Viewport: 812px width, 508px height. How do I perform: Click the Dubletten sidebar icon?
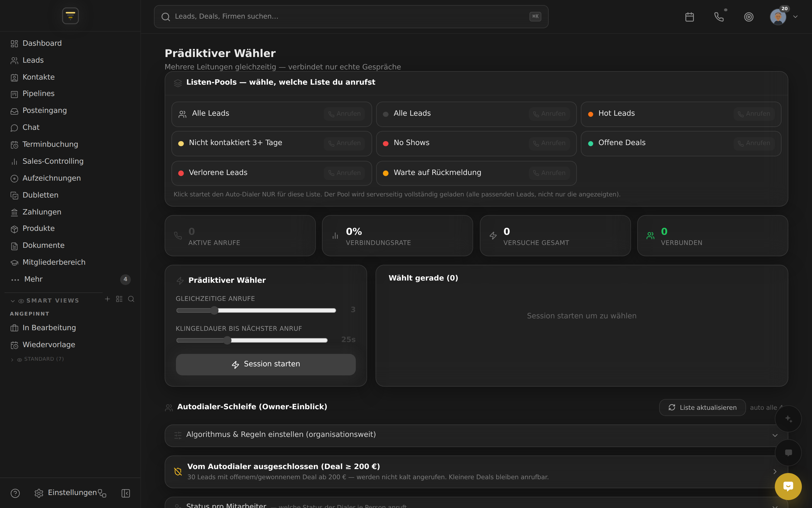click(14, 196)
